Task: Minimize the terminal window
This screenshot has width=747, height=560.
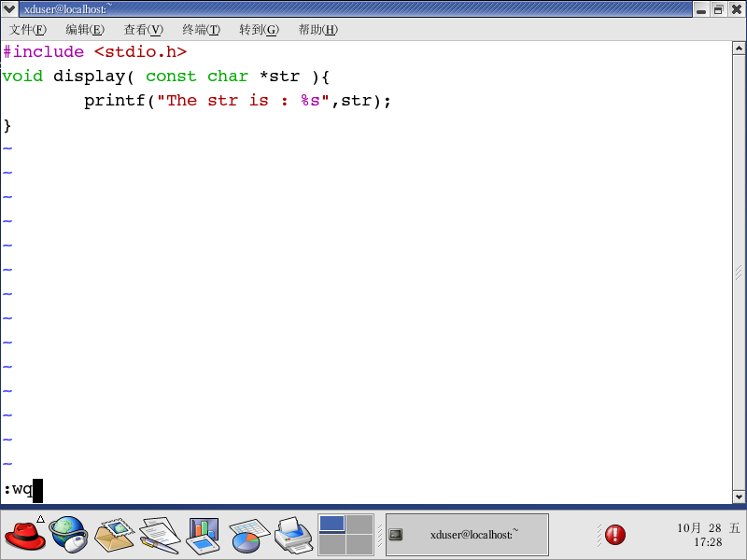Action: 701,9
